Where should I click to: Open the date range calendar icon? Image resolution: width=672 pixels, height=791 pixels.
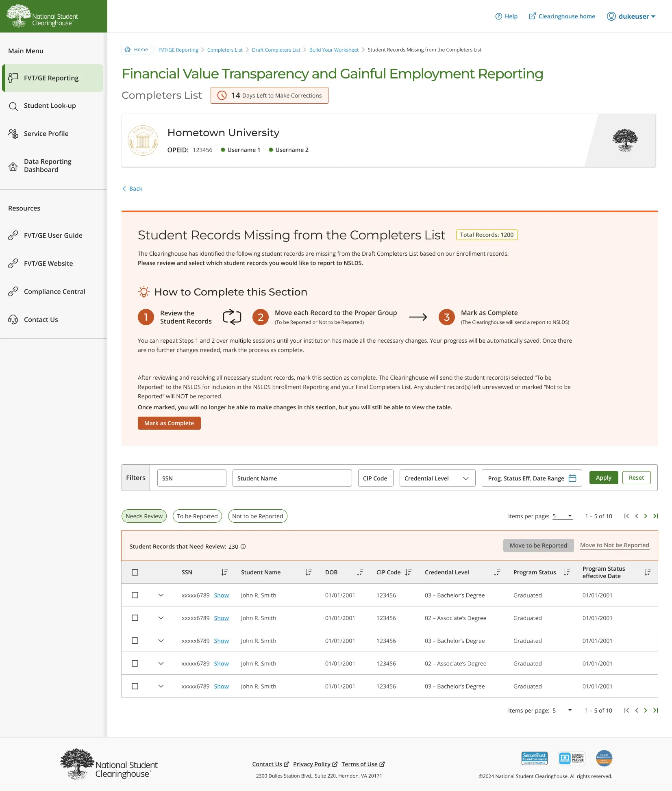coord(572,478)
